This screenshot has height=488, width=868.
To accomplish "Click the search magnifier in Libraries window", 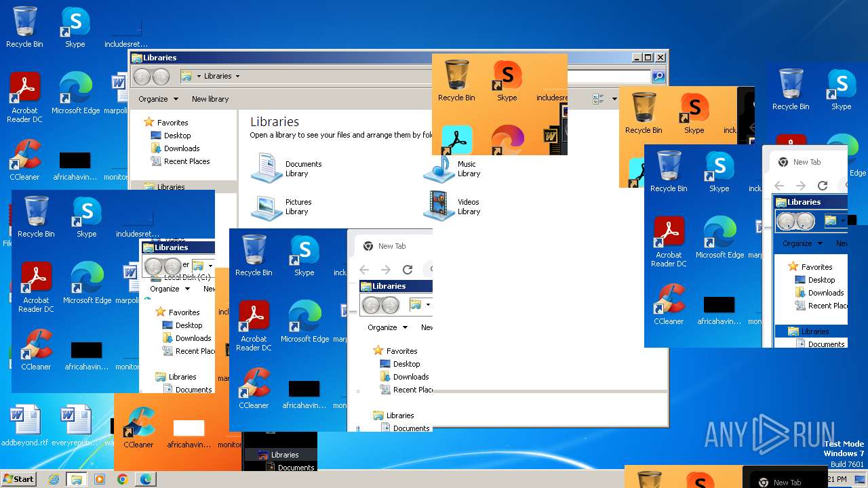I will click(x=658, y=77).
